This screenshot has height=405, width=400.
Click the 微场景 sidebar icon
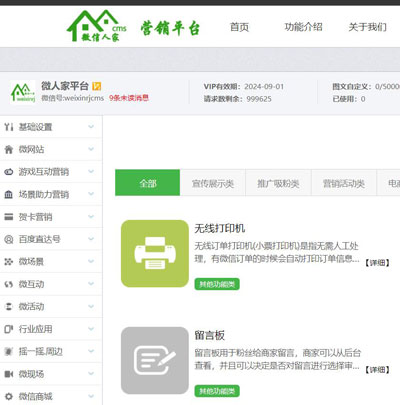[9, 261]
